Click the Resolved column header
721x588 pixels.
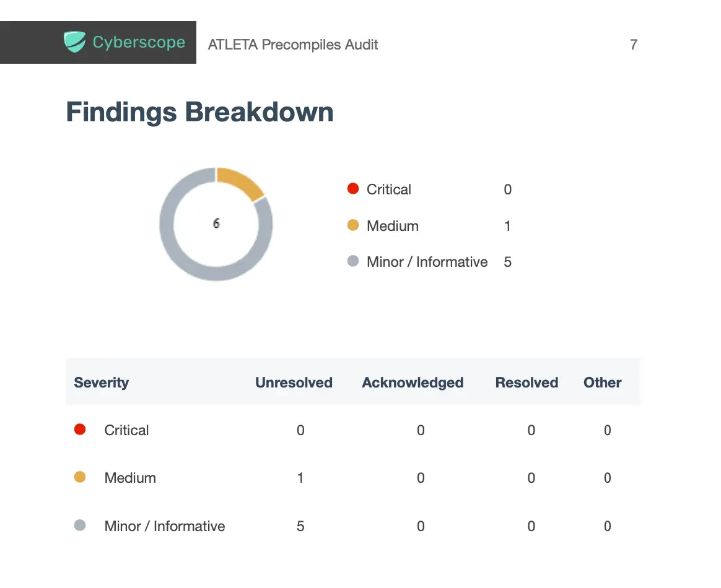pyautogui.click(x=527, y=383)
